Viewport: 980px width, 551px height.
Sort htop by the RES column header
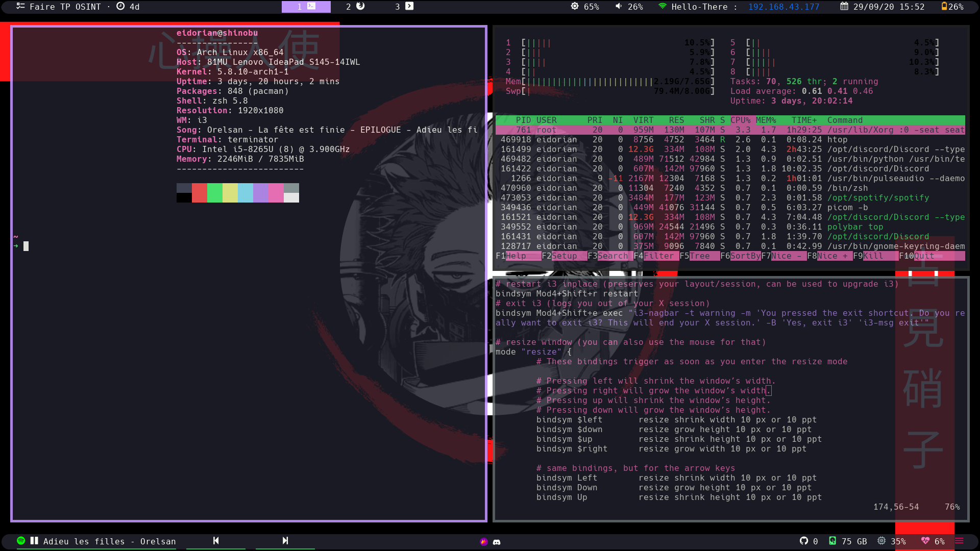676,120
